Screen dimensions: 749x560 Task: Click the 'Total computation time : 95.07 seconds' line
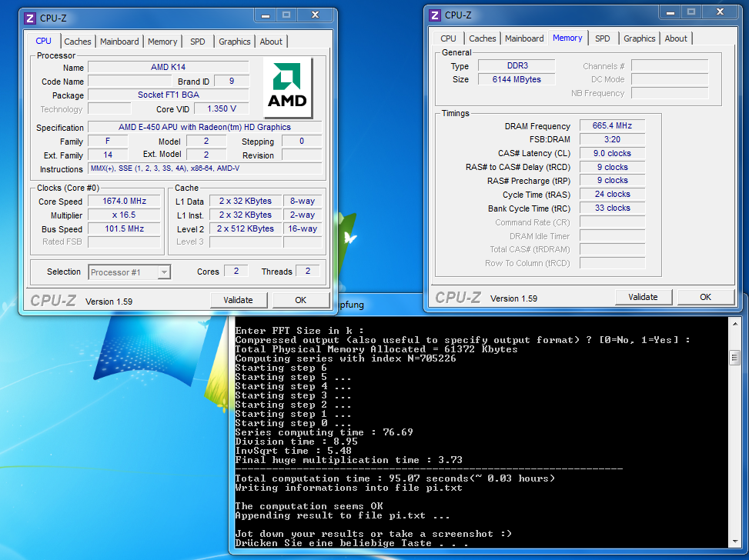395,478
